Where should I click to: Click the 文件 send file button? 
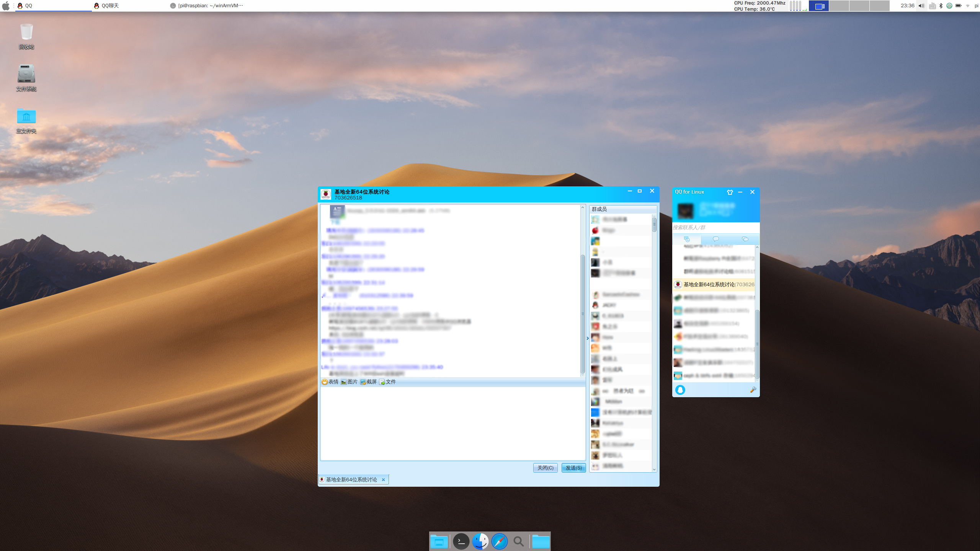(x=387, y=382)
